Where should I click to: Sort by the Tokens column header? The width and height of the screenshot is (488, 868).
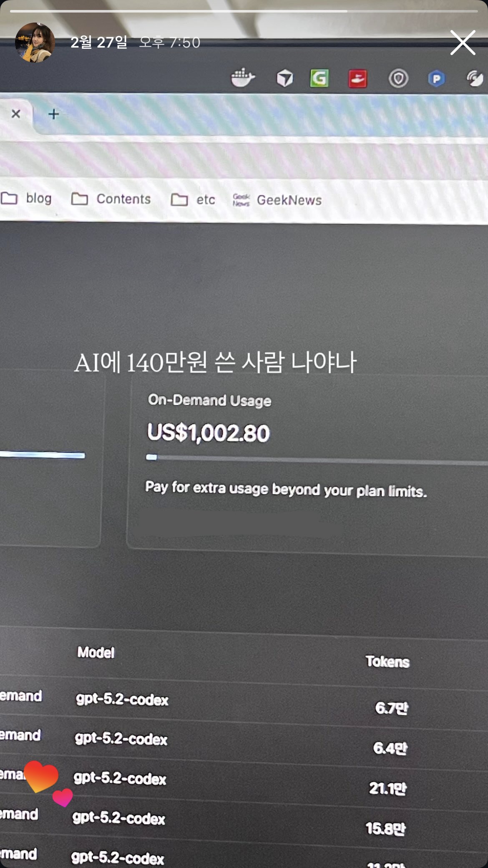(387, 661)
